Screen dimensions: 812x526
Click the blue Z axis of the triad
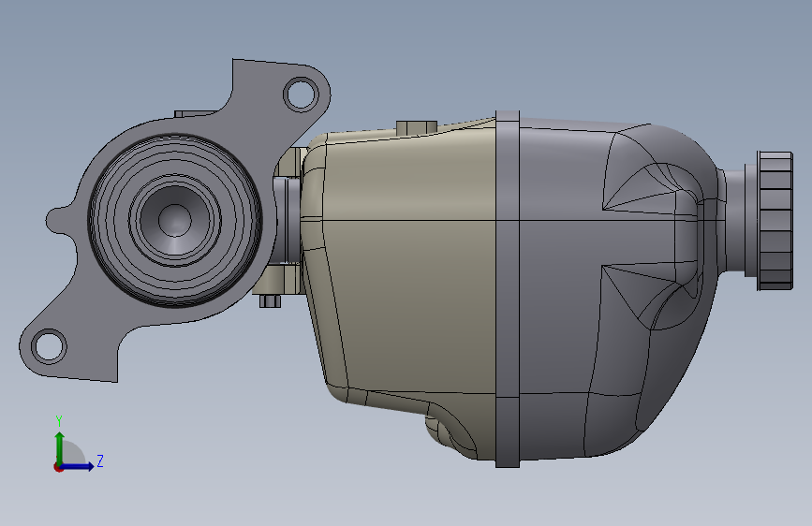(x=78, y=466)
